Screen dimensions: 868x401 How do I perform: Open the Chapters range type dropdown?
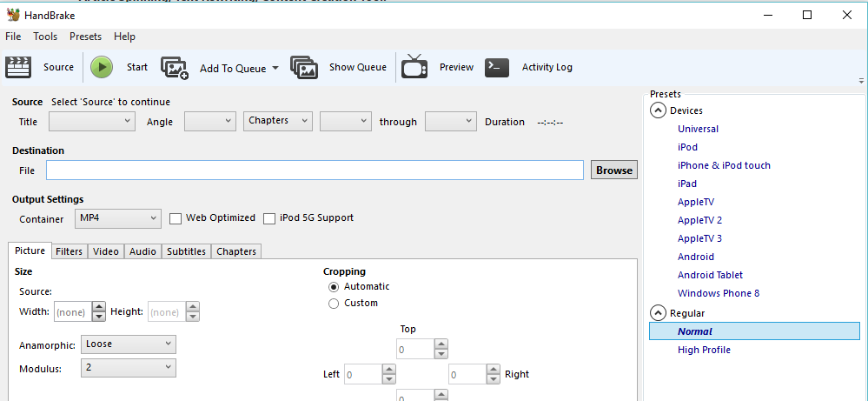278,121
